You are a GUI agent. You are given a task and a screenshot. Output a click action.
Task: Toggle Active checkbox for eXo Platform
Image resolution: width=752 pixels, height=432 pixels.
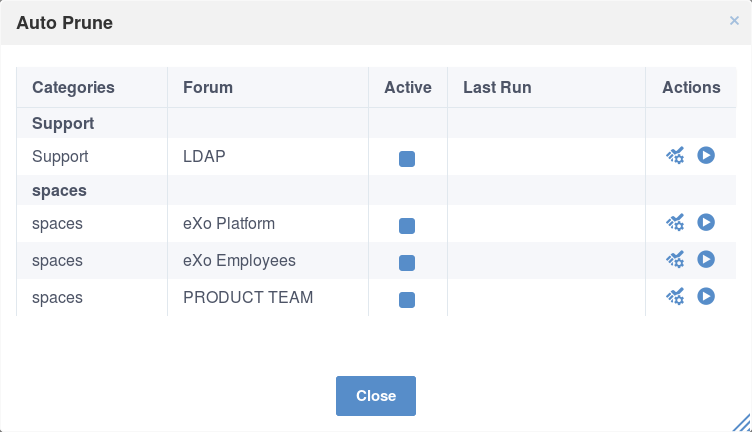(x=407, y=226)
